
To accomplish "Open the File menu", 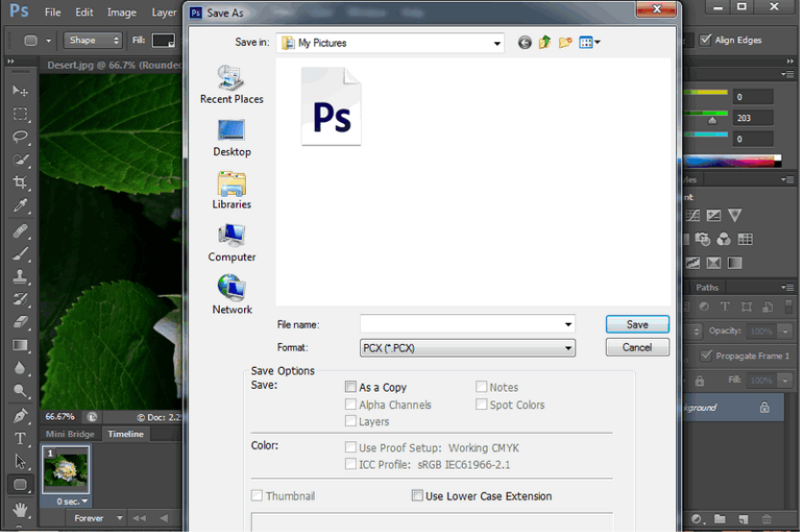I will (x=53, y=12).
